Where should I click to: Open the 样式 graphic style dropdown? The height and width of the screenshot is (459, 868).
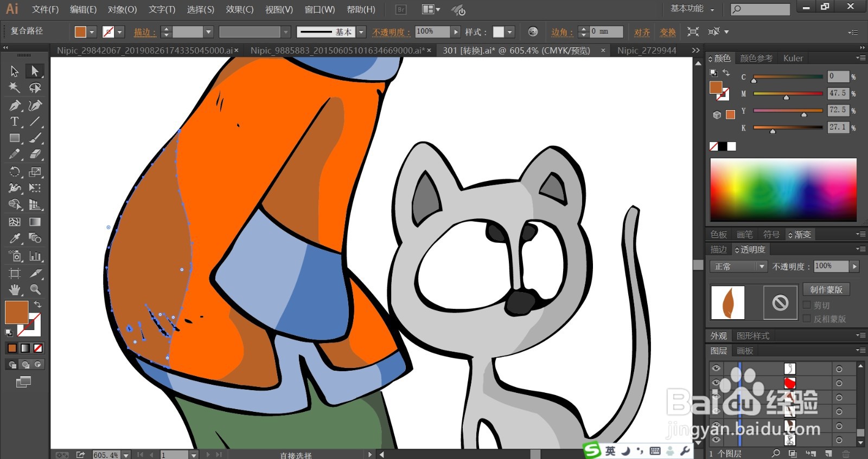tap(510, 32)
